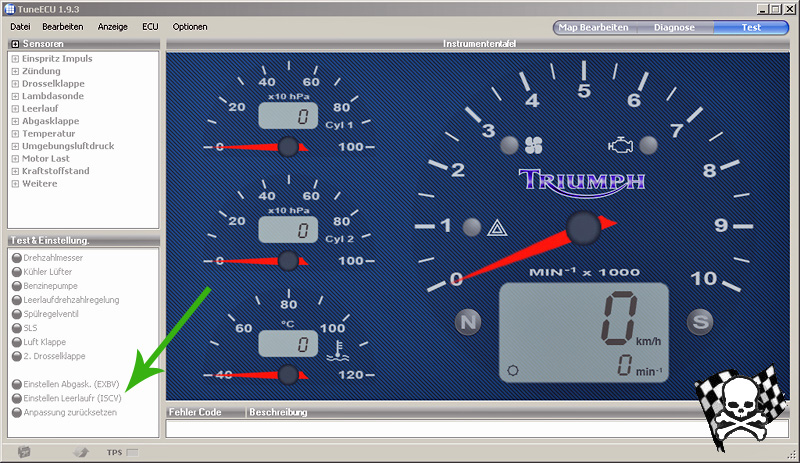The height and width of the screenshot is (463, 800).
Task: Expand the Kraftstoffstand node
Action: point(15,172)
